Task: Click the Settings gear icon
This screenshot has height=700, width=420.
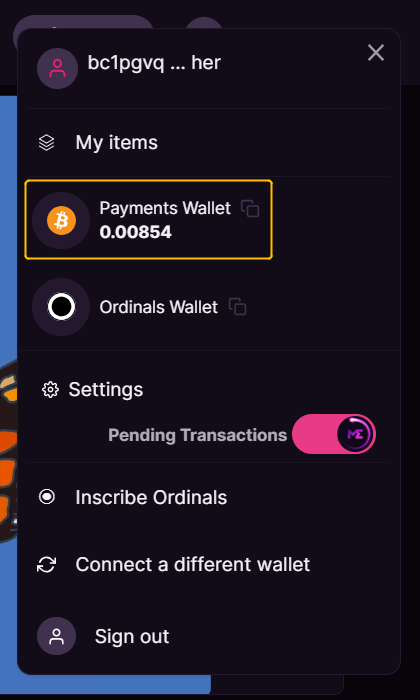Action: point(50,390)
